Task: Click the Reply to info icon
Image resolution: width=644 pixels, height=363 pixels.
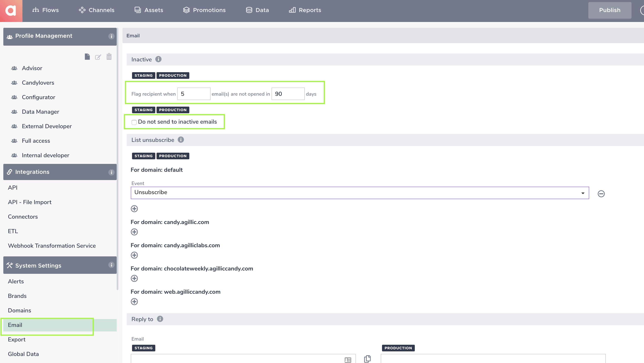Action: pyautogui.click(x=160, y=319)
